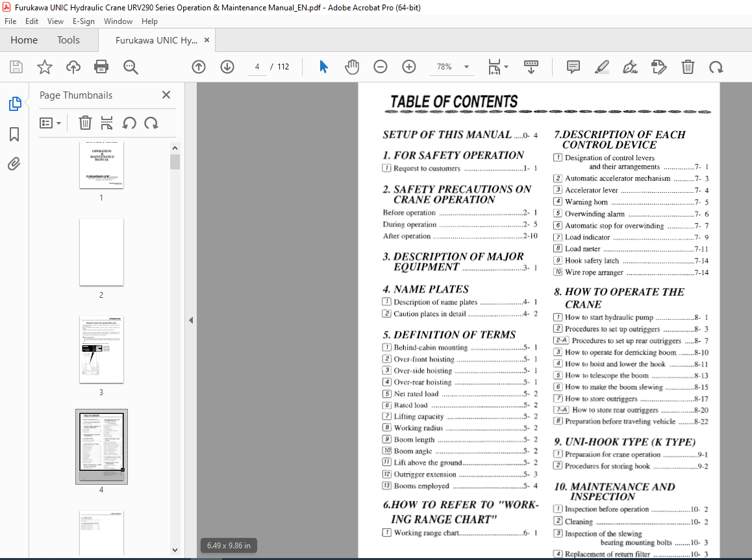Screen dimensions: 752x560
Task: Upload the document to cloud storage
Action: pyautogui.click(x=73, y=67)
